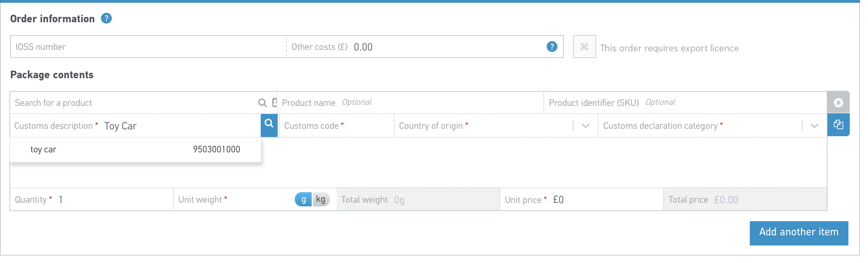
Task: Duplicate the item using the copy icon
Action: click(838, 125)
